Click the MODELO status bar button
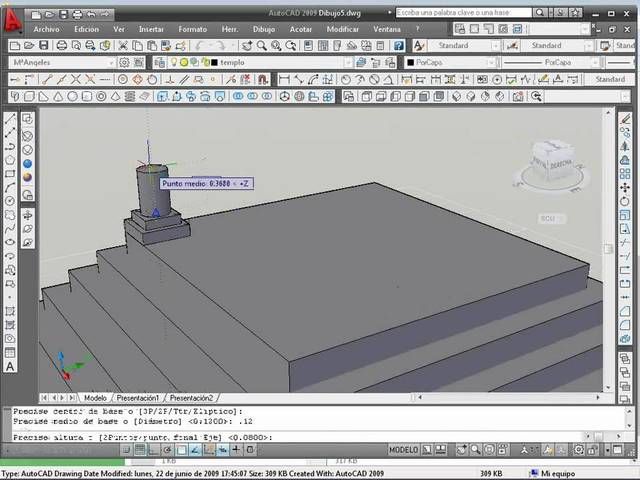 coord(403,450)
